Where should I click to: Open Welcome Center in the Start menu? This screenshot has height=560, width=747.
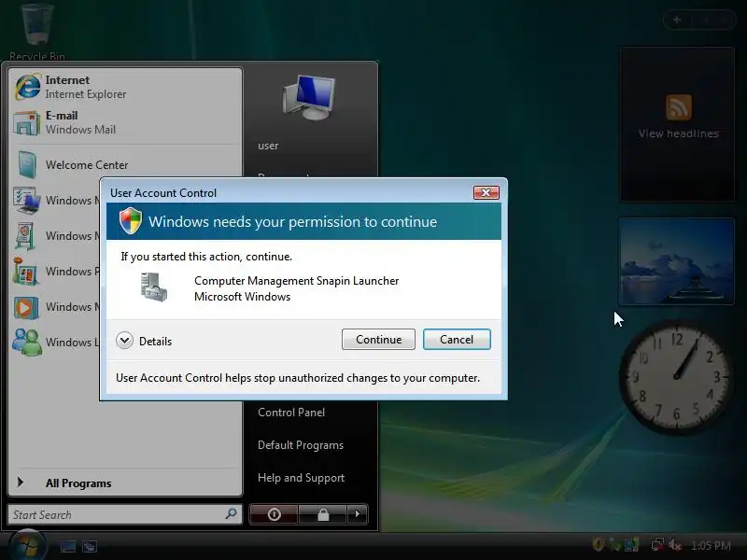[x=125, y=165]
